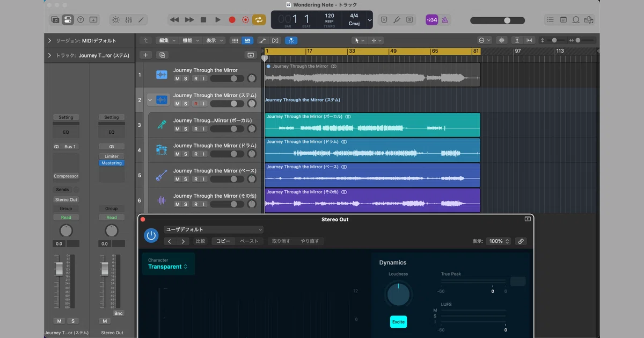644x338 pixels.
Task: Click the ドラム drum kit track icon
Action: pos(162,150)
